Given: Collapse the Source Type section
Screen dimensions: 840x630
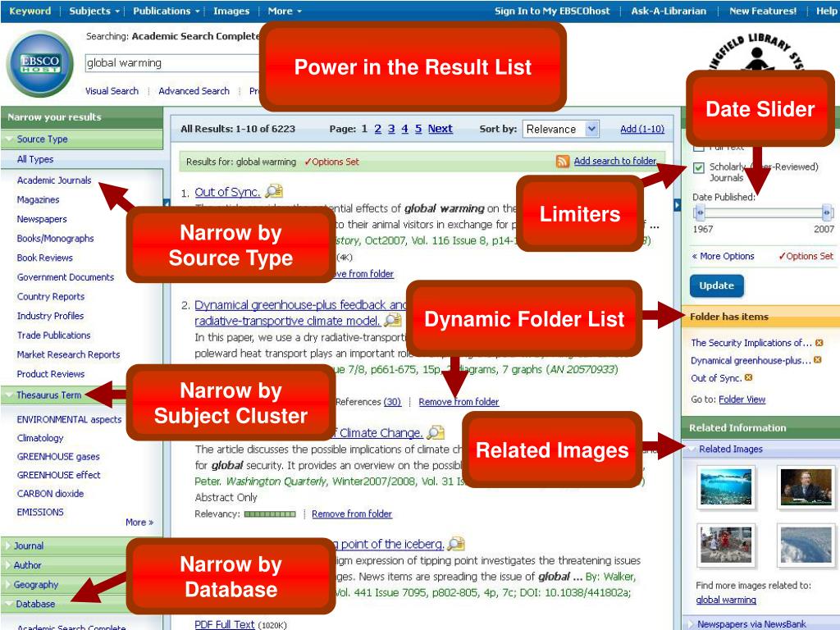Looking at the screenshot, I should 9,139.
